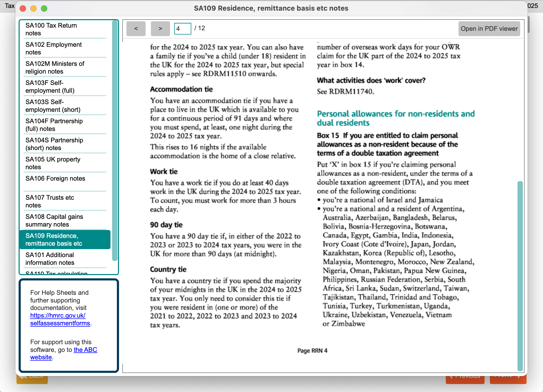Select SA104F Partnership (full) notes
This screenshot has height=392, width=543.
tap(65, 125)
